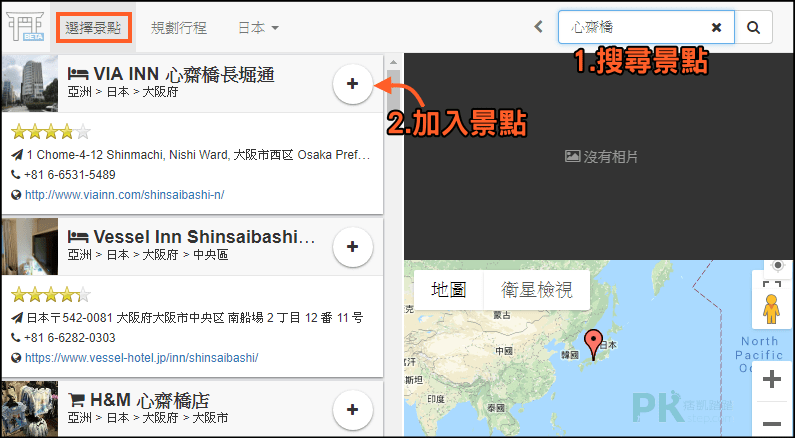Add Vessel Inn Shinsaibashi with plus button
795x438 pixels.
pos(352,247)
